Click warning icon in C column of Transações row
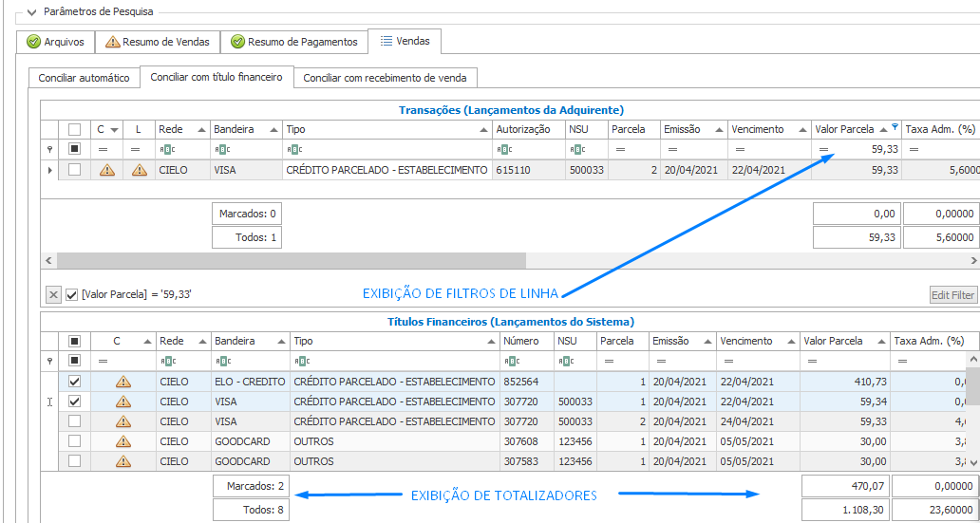The height and width of the screenshot is (523, 980). click(x=107, y=170)
